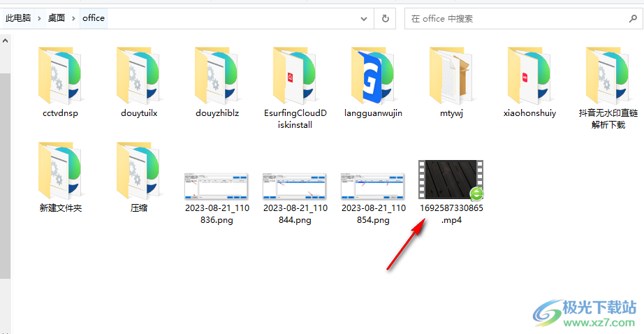Screen dimensions: 644x334
Task: Click the 压缩 name label
Action: click(x=139, y=208)
